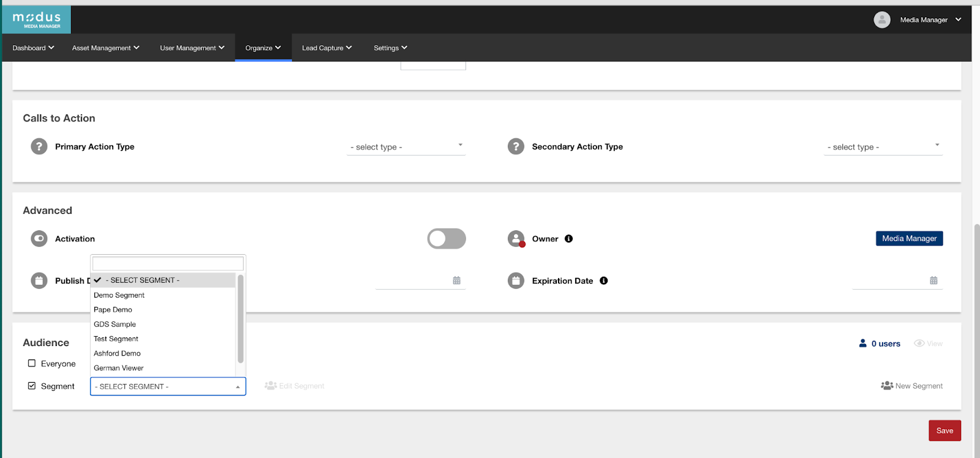
Task: Open the Primary Action Type dropdown
Action: coord(406,147)
